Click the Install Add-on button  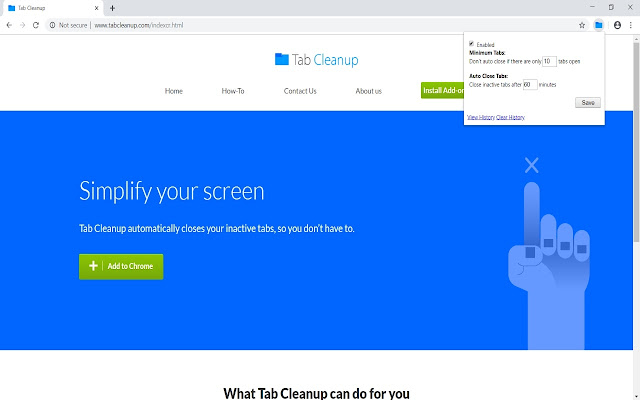click(442, 90)
